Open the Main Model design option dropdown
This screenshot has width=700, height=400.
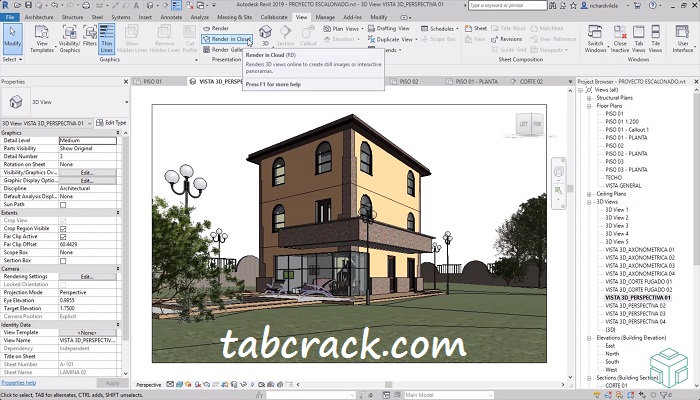448,395
